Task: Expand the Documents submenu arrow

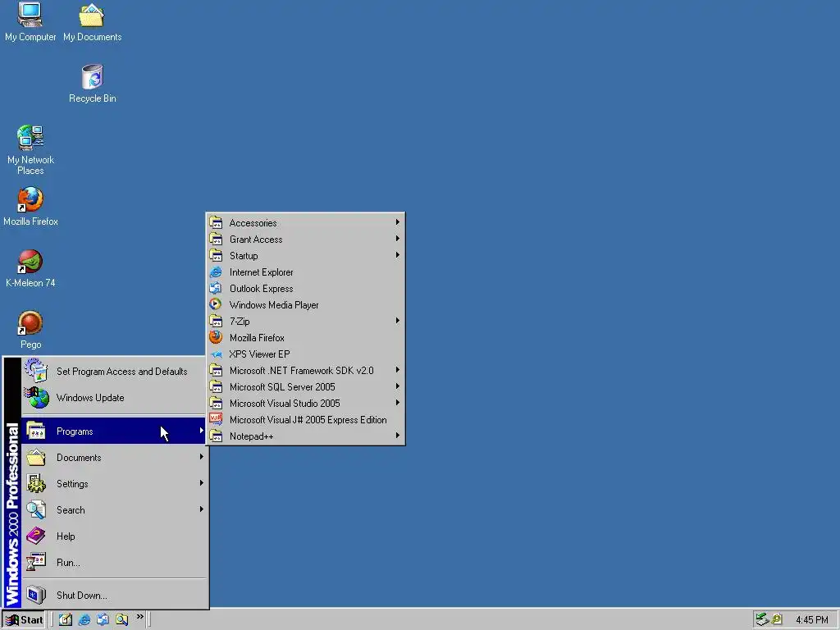Action: point(202,456)
